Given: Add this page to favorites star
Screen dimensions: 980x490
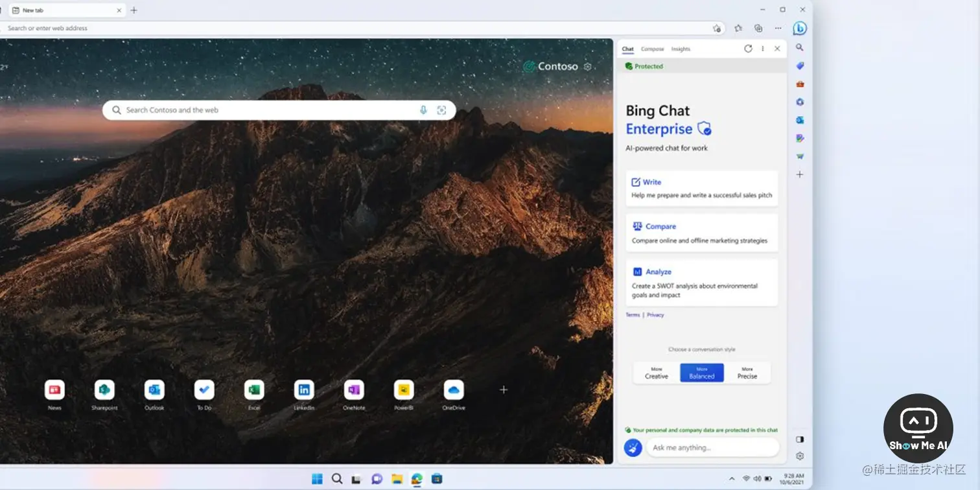Looking at the screenshot, I should point(716,29).
